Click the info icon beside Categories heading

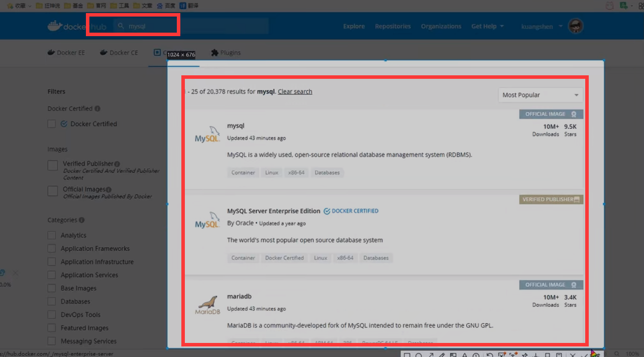click(82, 220)
